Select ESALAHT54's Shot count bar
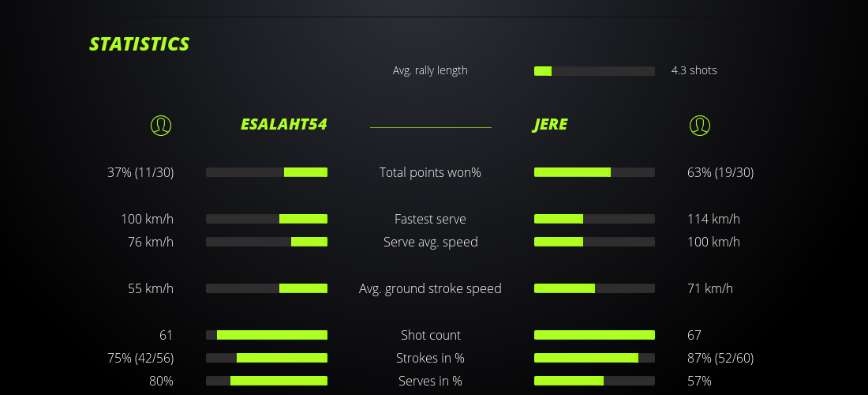This screenshot has height=395, width=868. (267, 335)
